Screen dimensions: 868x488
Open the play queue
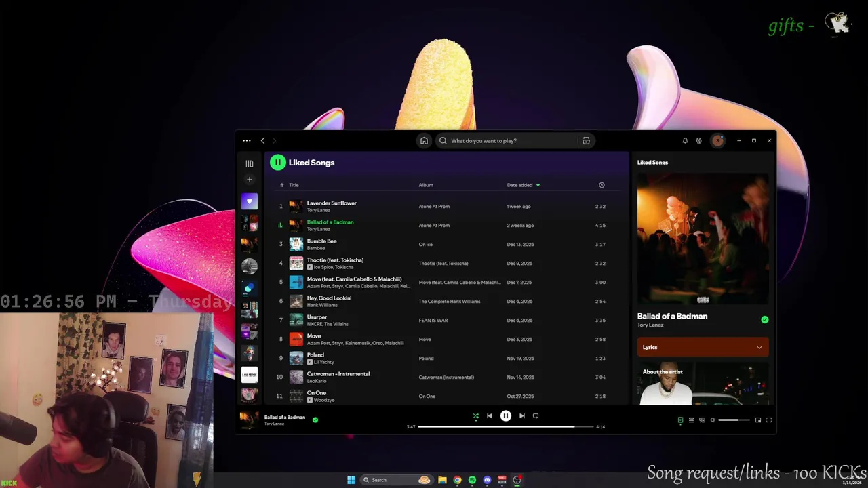click(x=691, y=420)
